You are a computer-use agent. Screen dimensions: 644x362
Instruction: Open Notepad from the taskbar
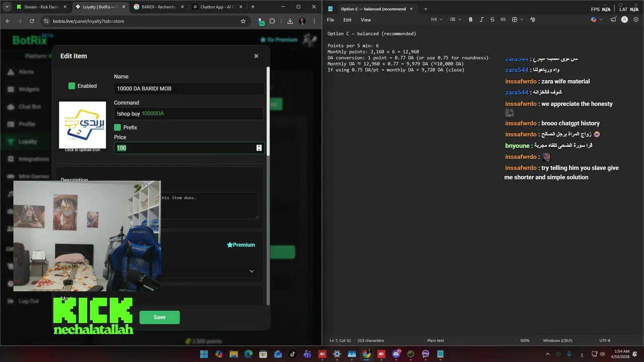[440, 354]
